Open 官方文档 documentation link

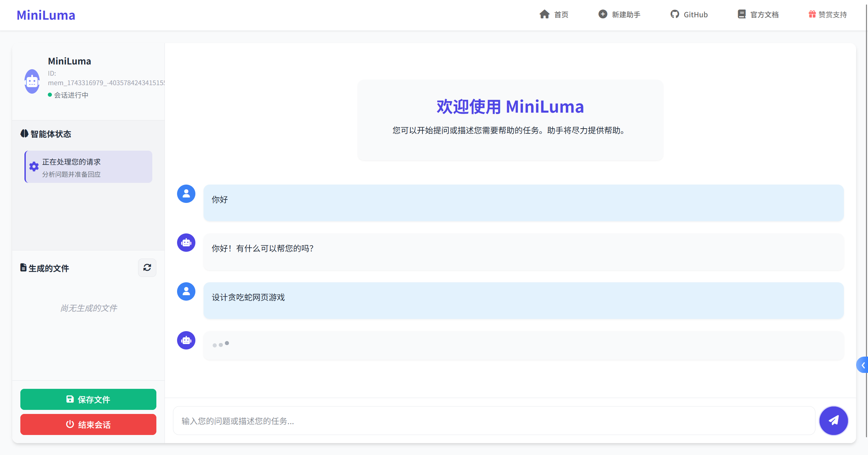(758, 15)
